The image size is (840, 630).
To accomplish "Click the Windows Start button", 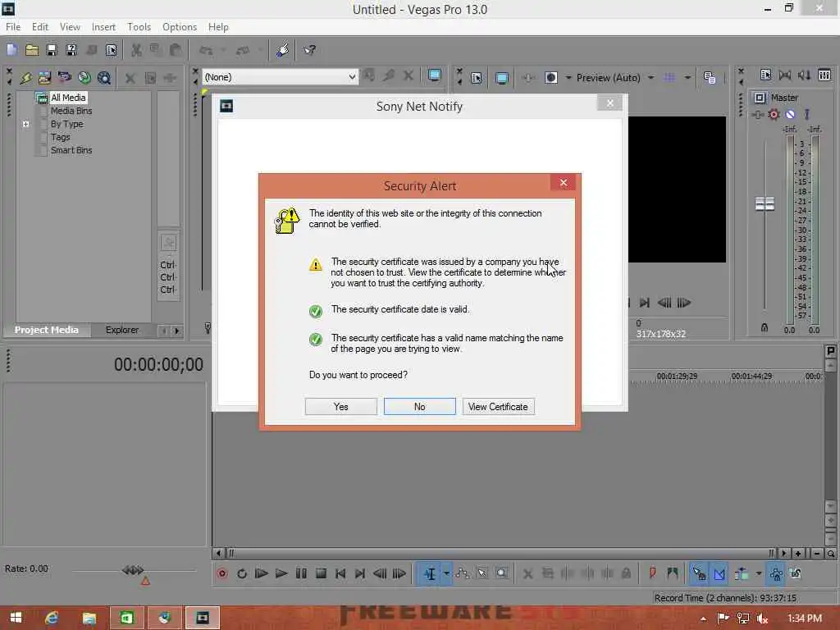I will pyautogui.click(x=16, y=619).
